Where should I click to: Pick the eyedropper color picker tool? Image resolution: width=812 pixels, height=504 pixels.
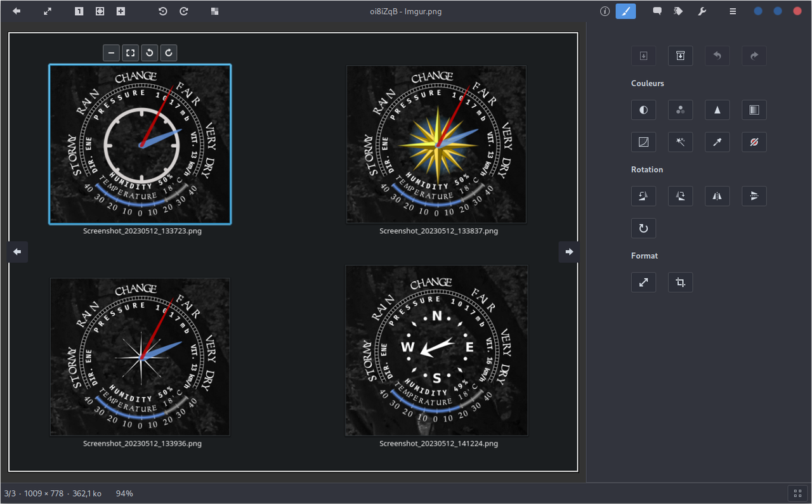717,142
